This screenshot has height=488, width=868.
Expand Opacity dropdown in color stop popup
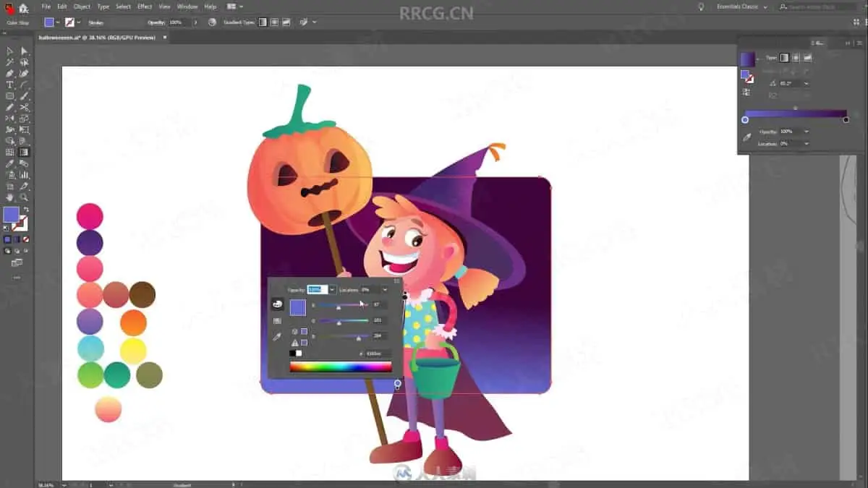pyautogui.click(x=332, y=289)
